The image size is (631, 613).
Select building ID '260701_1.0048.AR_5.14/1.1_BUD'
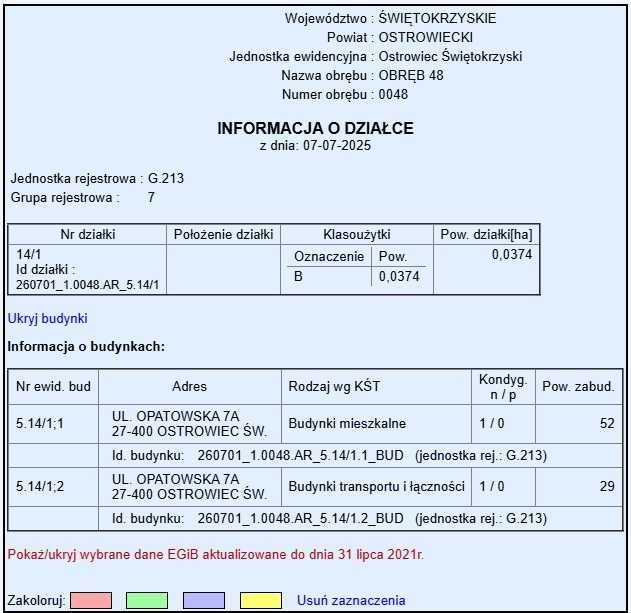click(x=301, y=455)
